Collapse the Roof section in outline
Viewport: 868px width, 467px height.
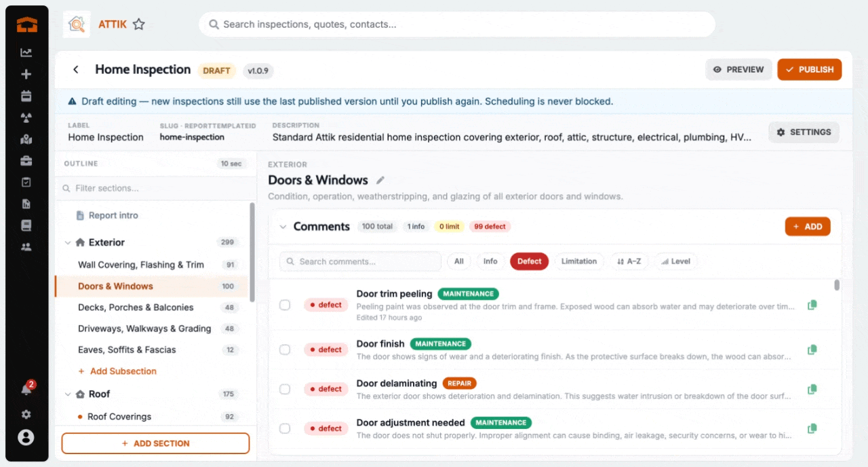(x=68, y=394)
